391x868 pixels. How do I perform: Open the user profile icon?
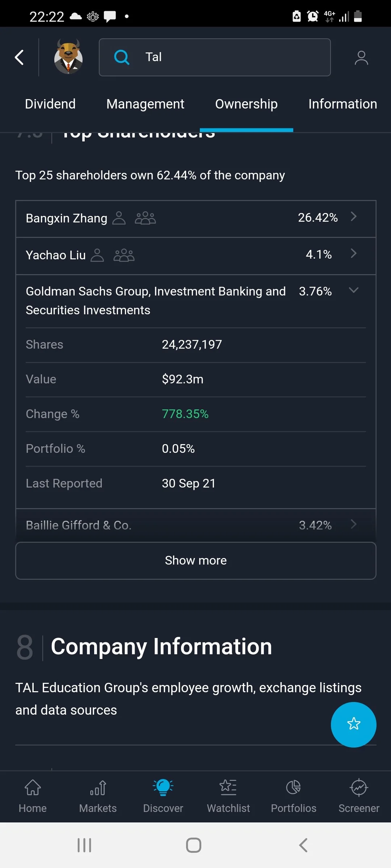[x=361, y=58]
